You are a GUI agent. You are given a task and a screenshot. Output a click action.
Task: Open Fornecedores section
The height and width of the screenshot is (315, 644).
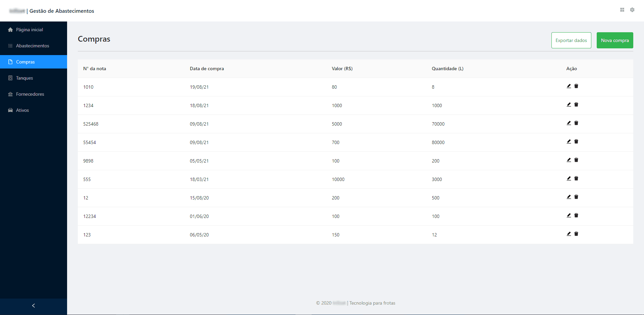pos(34,94)
